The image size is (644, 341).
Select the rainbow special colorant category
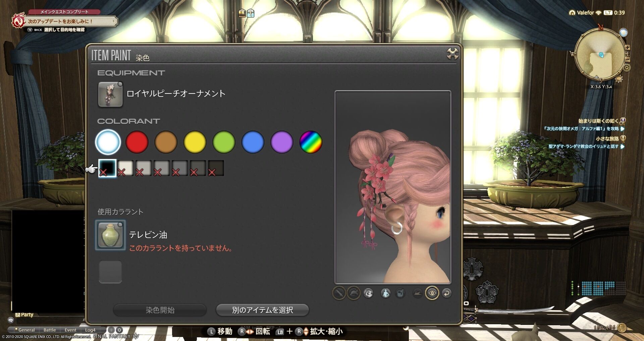pyautogui.click(x=311, y=142)
